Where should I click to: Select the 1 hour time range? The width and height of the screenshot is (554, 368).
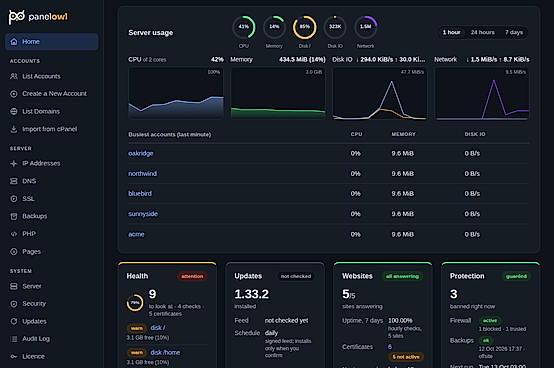tap(452, 32)
